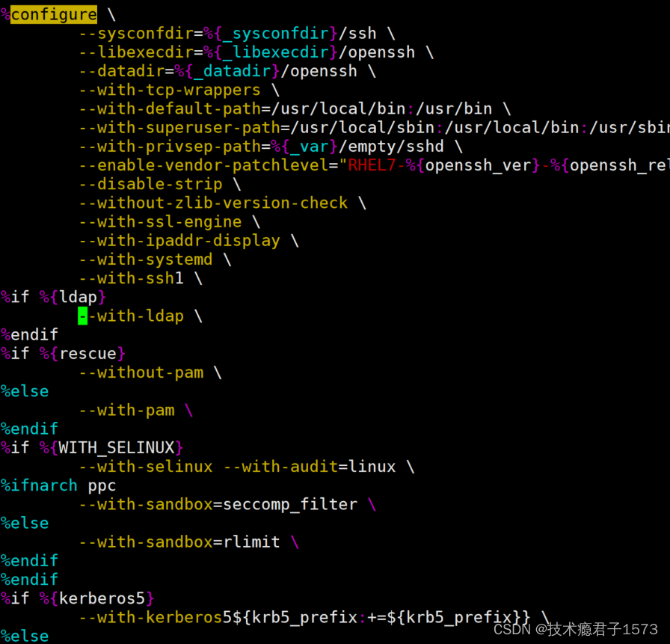670x644 pixels.
Task: Click the highlighted "configure" word
Action: [x=54, y=14]
